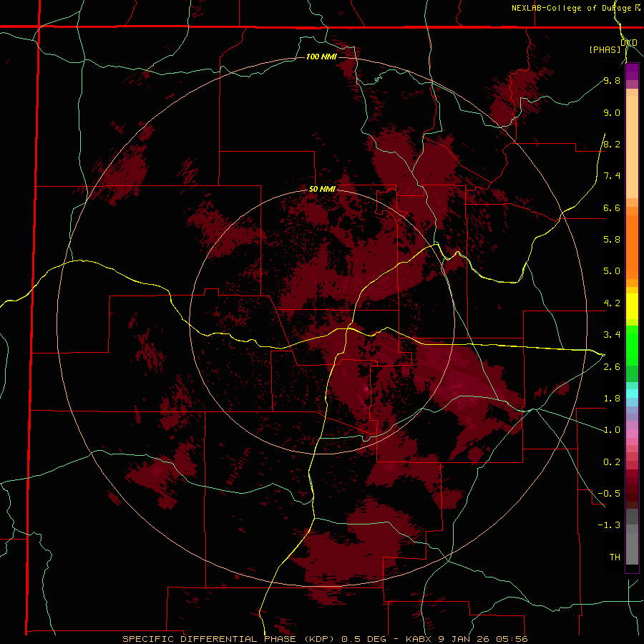Screen dimensions: 644x644
Task: Click the 5.0 scale label
Action: tap(612, 271)
